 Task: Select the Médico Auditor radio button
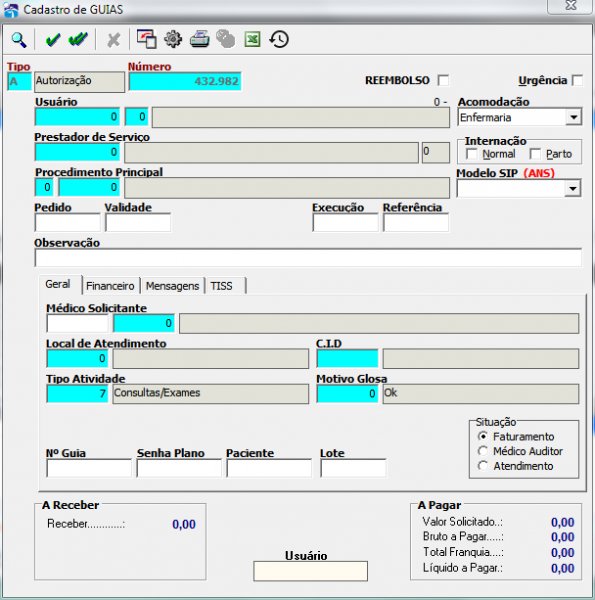tap(483, 451)
